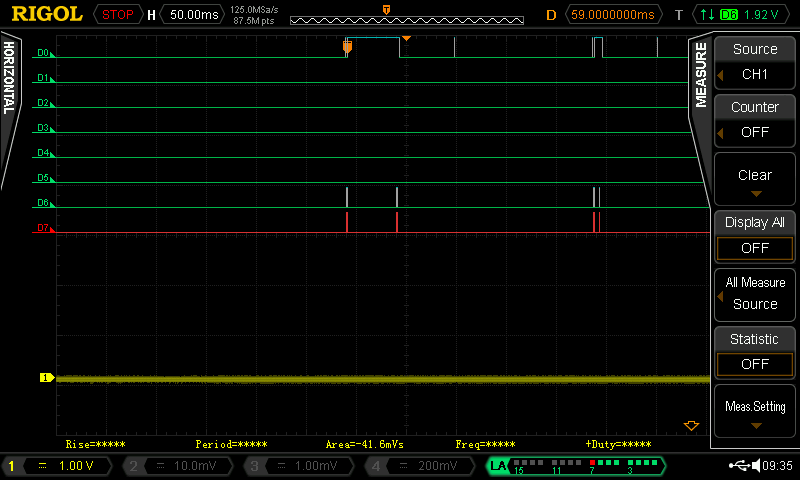This screenshot has width=800, height=480.
Task: Select the D4 digital channel label
Action: pyautogui.click(x=43, y=153)
